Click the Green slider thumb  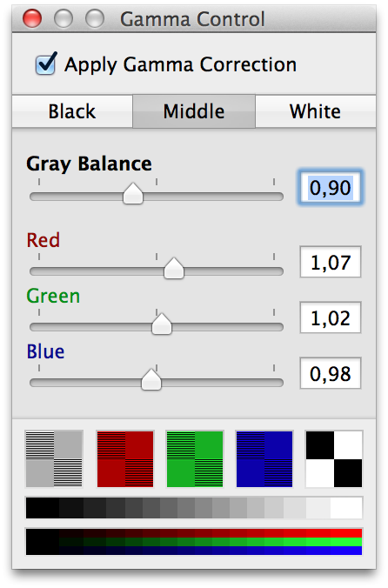coord(162,324)
